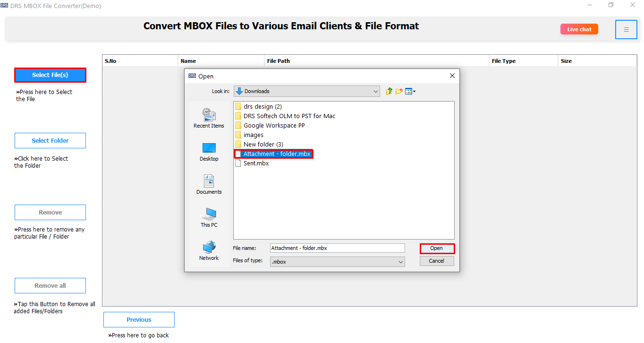The image size is (644, 343).
Task: Click the Select Folder button
Action: point(50,140)
